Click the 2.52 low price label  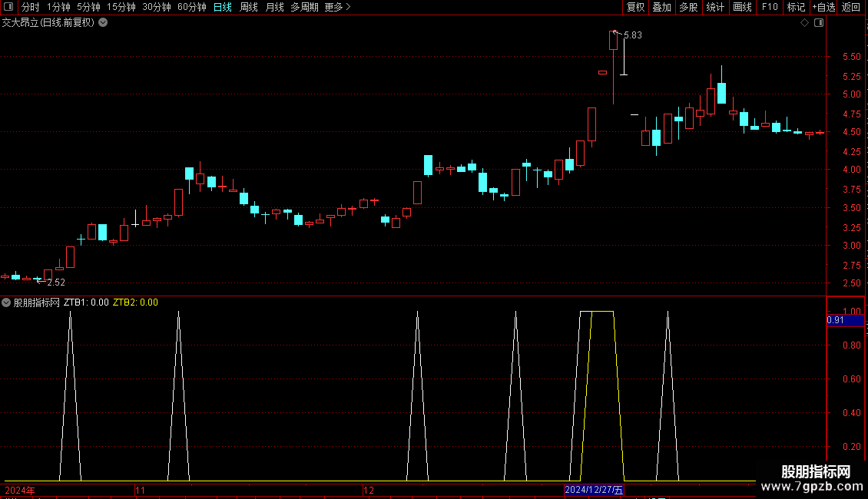coord(56,283)
